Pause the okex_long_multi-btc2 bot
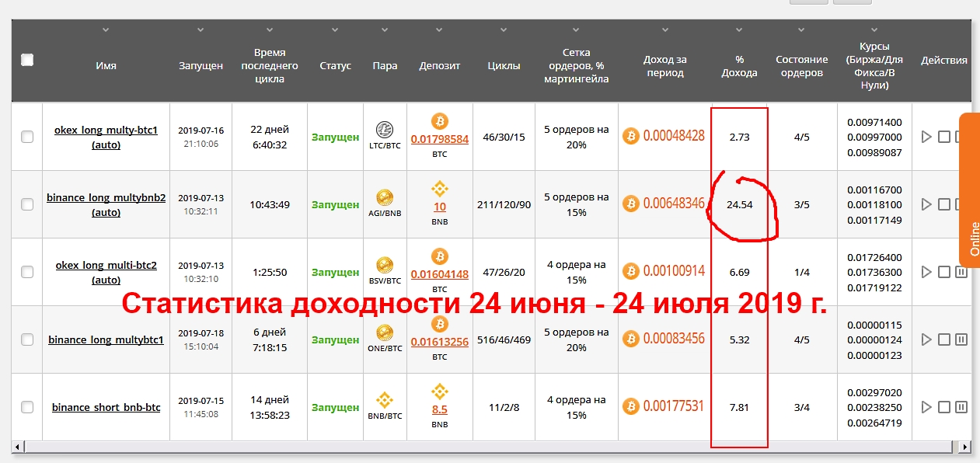 coord(961,272)
